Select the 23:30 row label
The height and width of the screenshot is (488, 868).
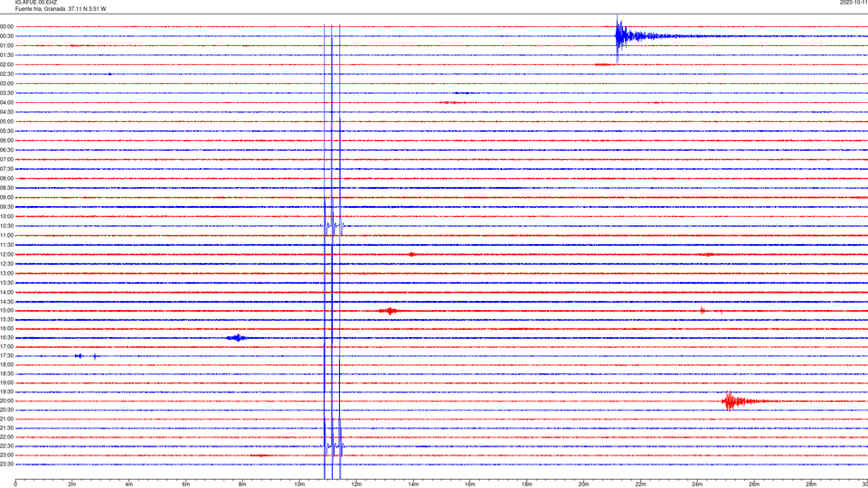(x=6, y=465)
